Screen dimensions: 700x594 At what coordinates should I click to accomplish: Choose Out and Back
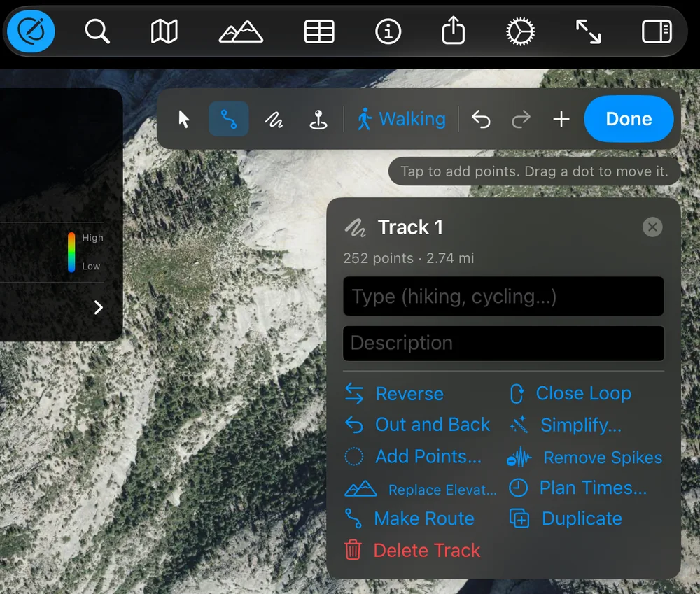pos(417,425)
